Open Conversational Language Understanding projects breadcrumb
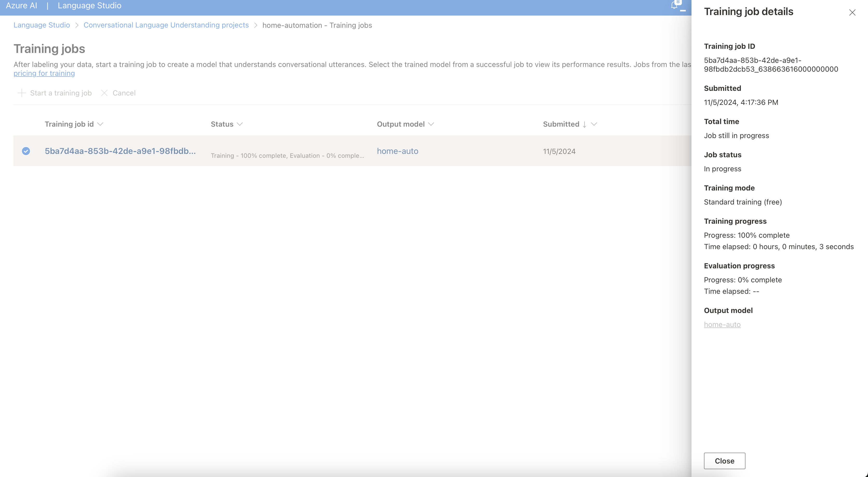The image size is (868, 477). click(x=166, y=25)
